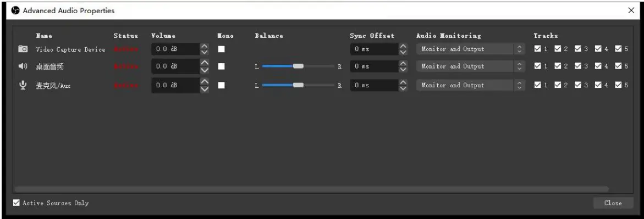Click the volume field of Video Capture Device
Screen dimensions: 644x219
point(176,49)
